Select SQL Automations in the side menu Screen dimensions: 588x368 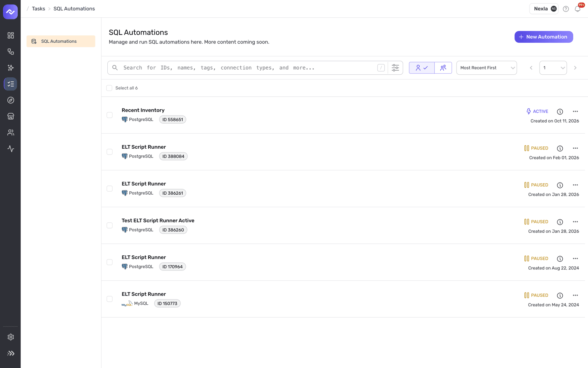coord(61,41)
